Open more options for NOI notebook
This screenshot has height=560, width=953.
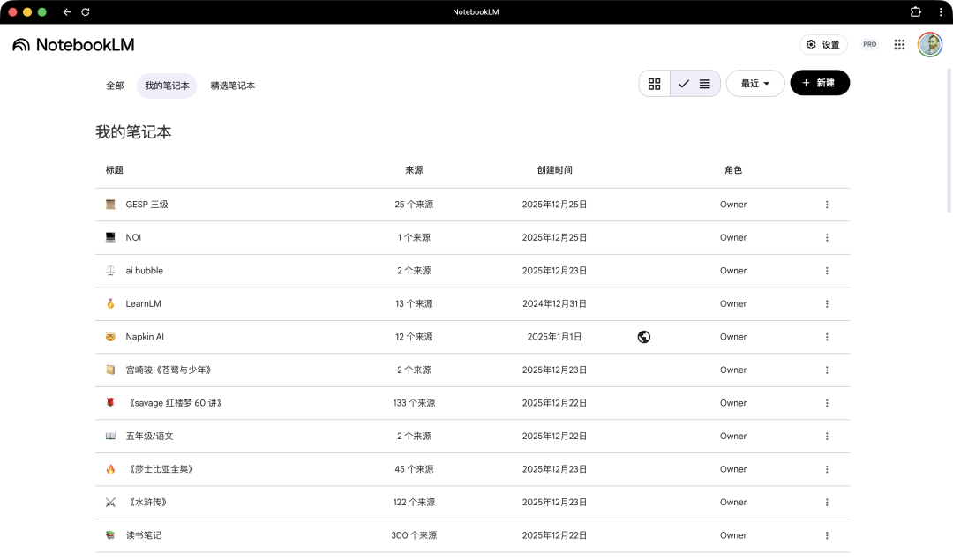point(827,237)
